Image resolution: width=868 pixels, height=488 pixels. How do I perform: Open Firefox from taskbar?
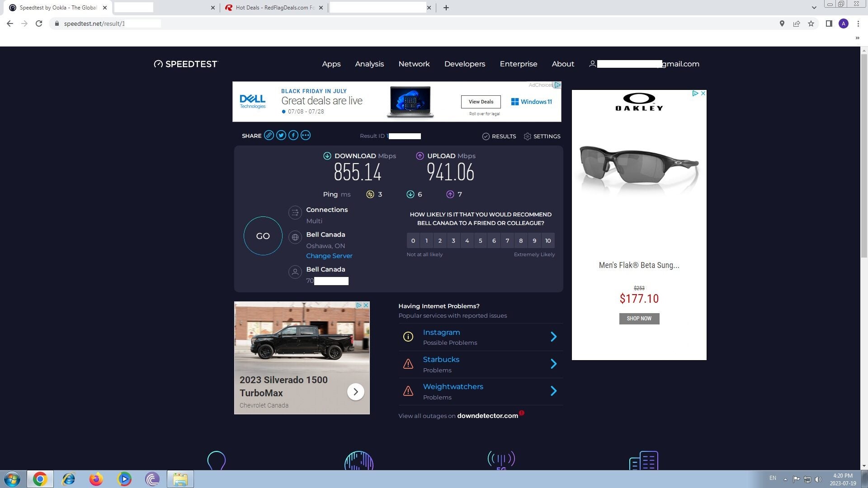tap(96, 479)
